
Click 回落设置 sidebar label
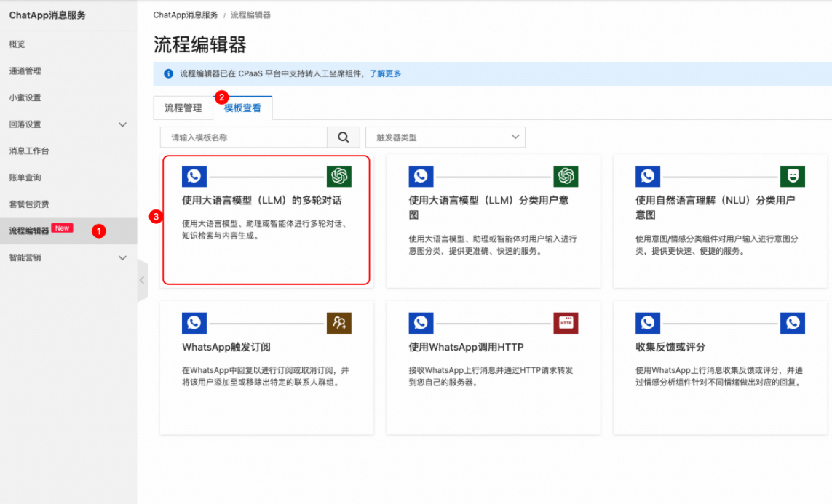[x=25, y=124]
